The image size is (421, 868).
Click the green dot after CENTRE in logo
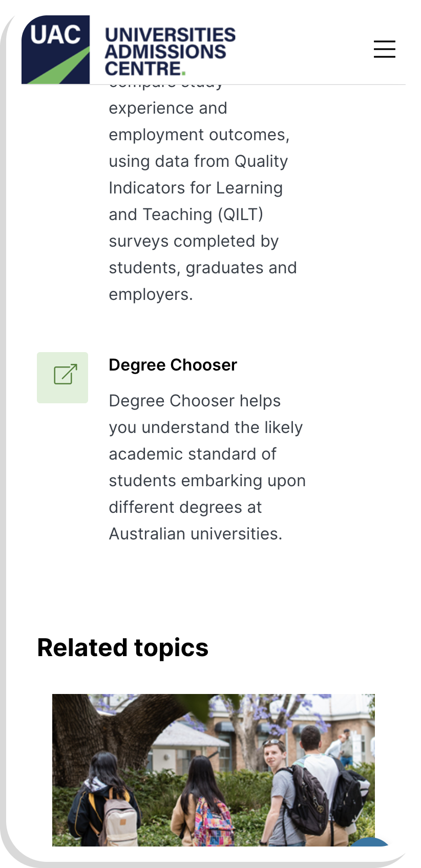[183, 73]
